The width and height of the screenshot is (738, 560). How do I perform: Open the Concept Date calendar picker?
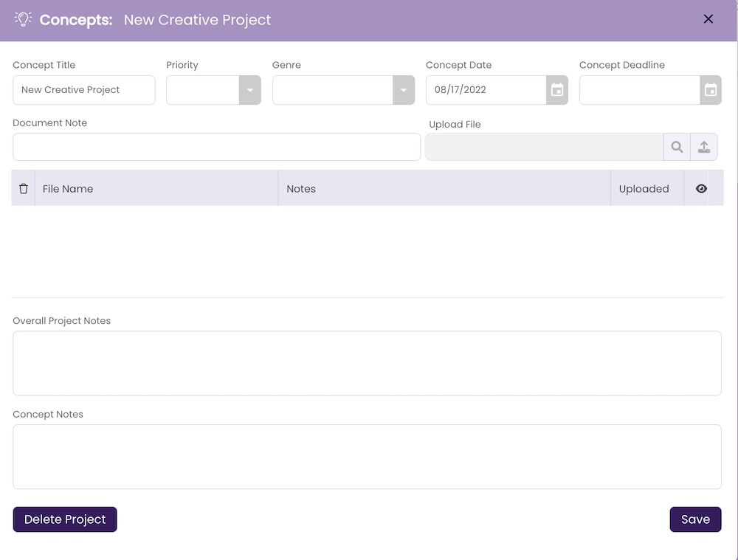(x=556, y=90)
